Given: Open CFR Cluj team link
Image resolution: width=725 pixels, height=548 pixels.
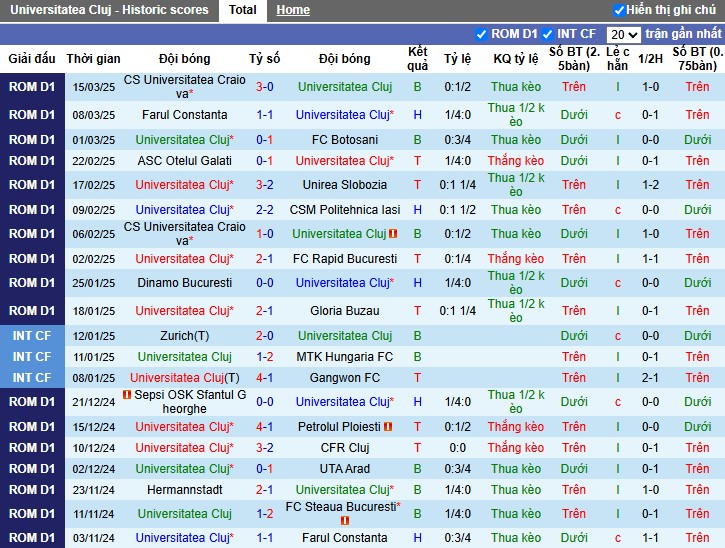Looking at the screenshot, I should tap(344, 448).
